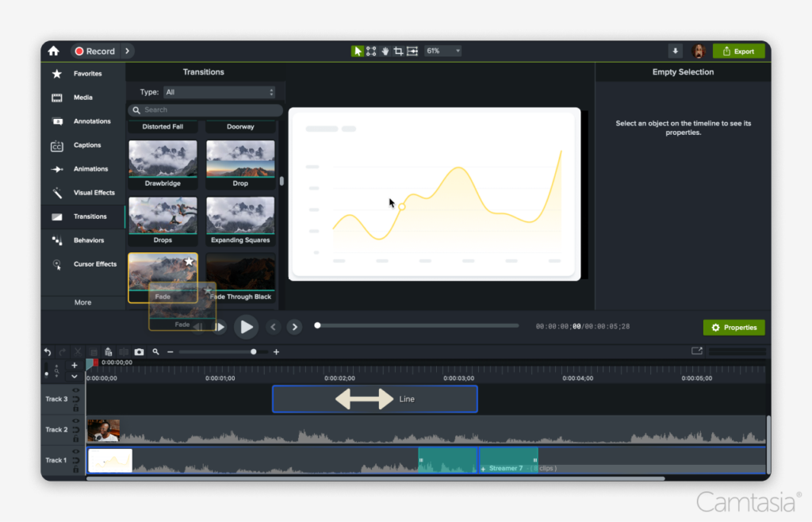Screen dimensions: 812x522
Task: Switch to the Annotations tab
Action: tap(82, 121)
